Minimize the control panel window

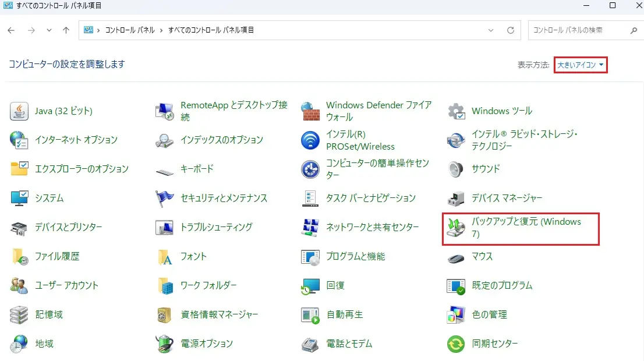coord(586,5)
